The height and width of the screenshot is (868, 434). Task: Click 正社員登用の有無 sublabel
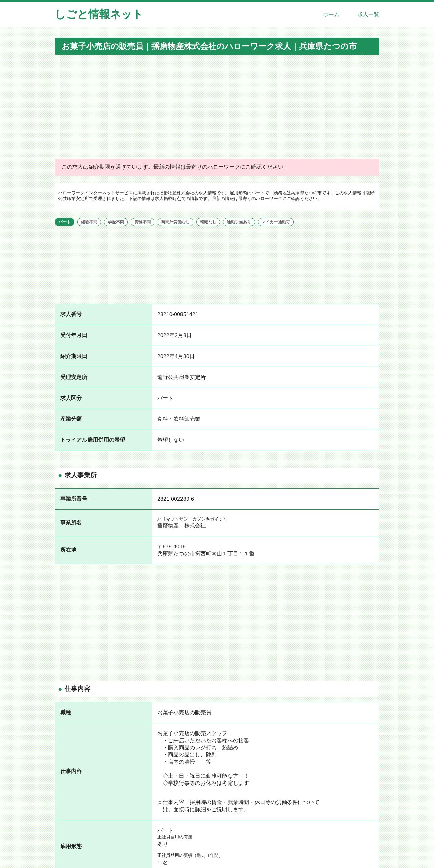(175, 837)
